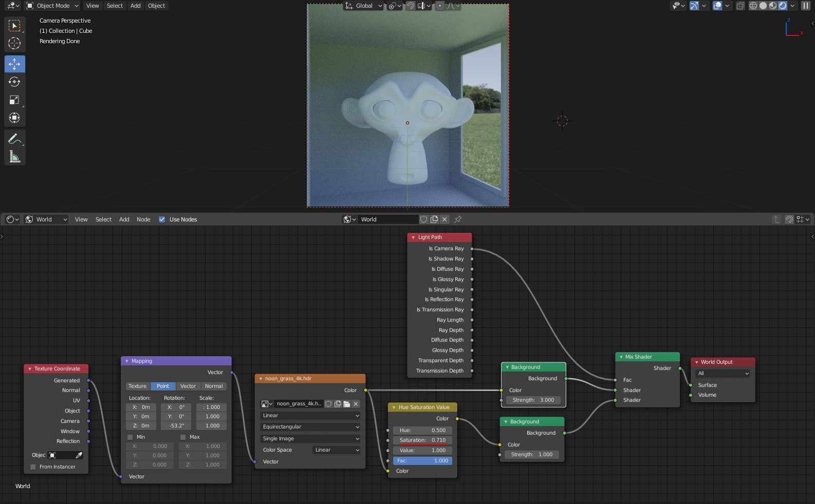The image size is (815, 504).
Task: Open the Object Mode dropdown
Action: 52,6
